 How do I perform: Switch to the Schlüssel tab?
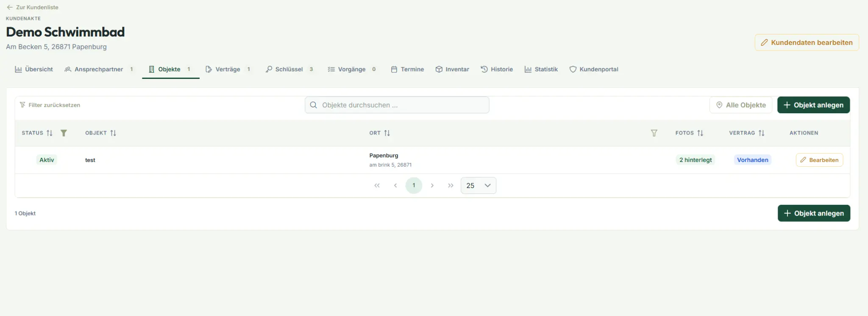coord(290,69)
